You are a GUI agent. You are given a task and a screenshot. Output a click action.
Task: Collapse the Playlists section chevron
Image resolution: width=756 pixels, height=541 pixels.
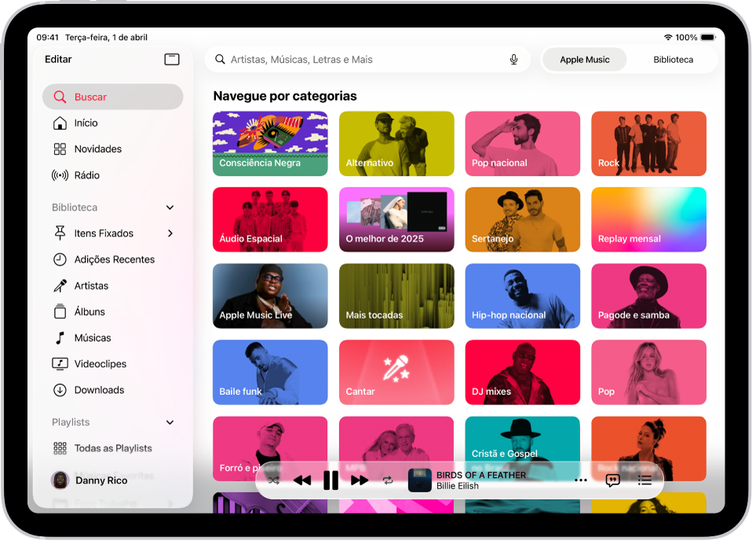click(x=170, y=422)
